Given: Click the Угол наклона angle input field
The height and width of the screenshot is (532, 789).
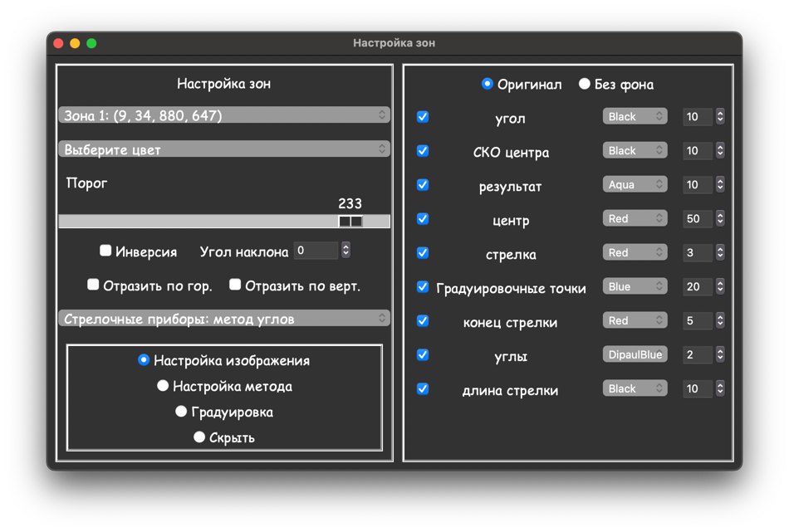Looking at the screenshot, I should (x=316, y=251).
